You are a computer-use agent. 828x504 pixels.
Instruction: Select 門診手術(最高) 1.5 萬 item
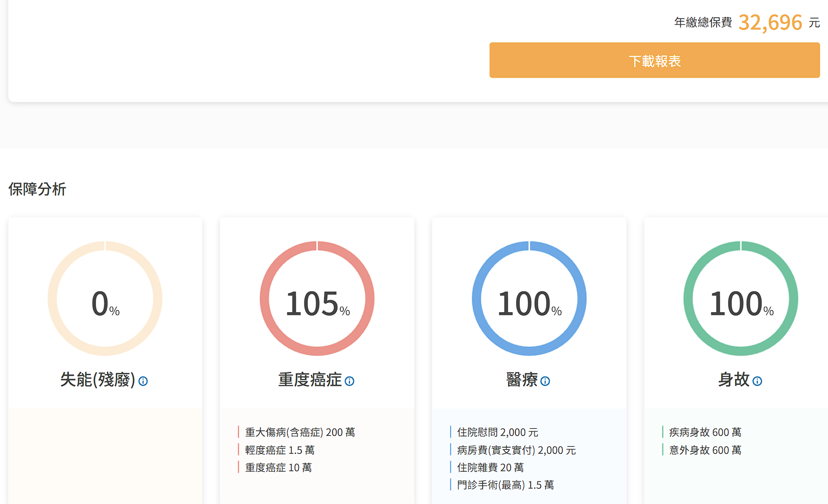pos(505,485)
